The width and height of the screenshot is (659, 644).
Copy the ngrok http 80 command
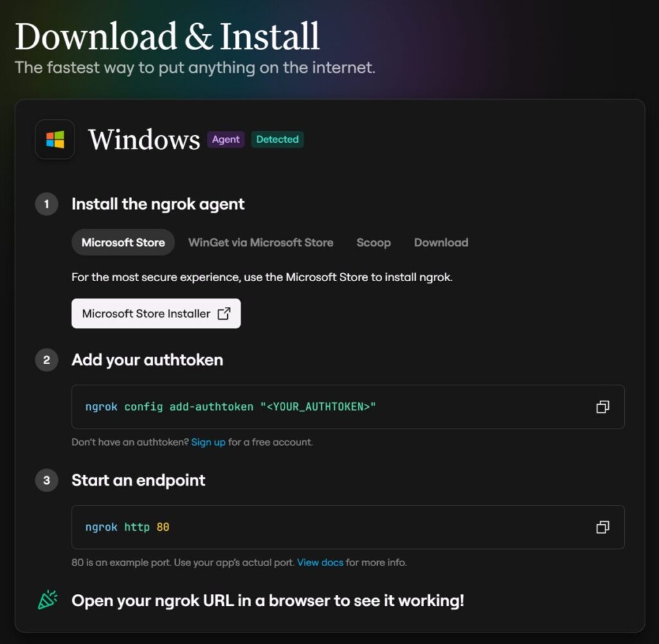pyautogui.click(x=602, y=527)
